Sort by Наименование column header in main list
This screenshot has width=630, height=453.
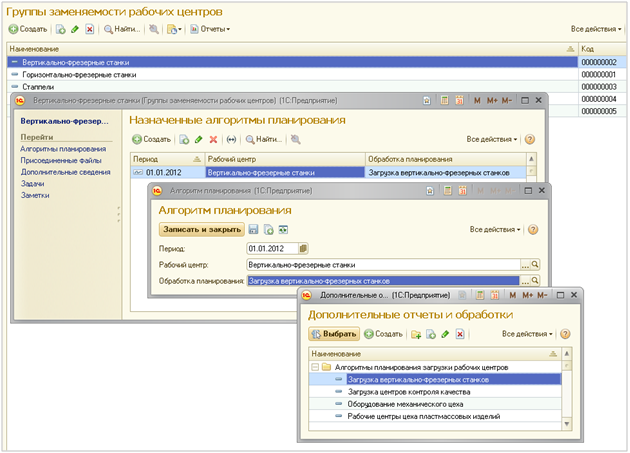coord(292,49)
